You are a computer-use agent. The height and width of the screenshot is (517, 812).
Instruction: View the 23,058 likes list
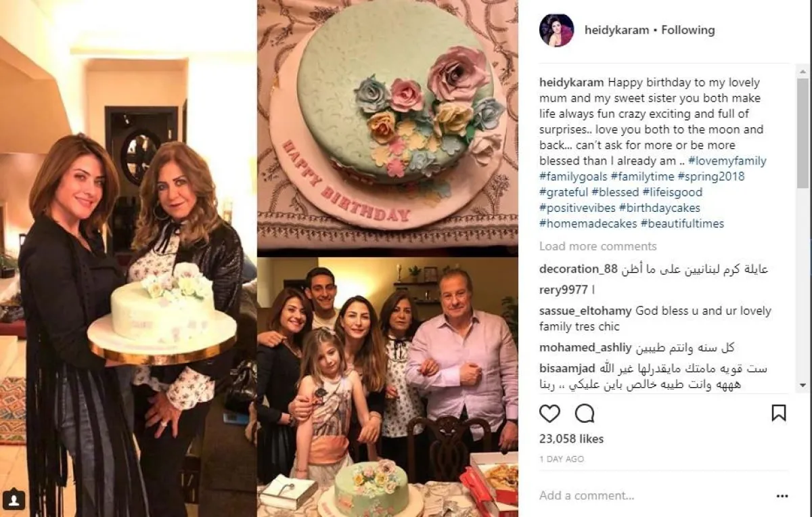point(571,439)
